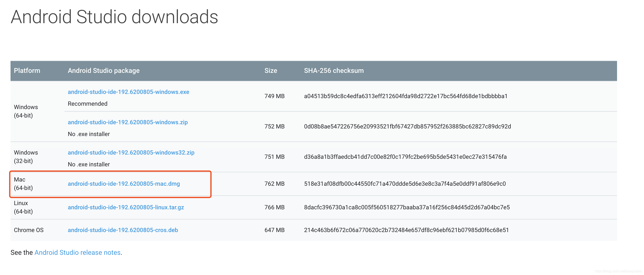This screenshot has height=275, width=644.
Task: Select the Mac checksum starting with 518e31af08df
Action: click(x=405, y=184)
